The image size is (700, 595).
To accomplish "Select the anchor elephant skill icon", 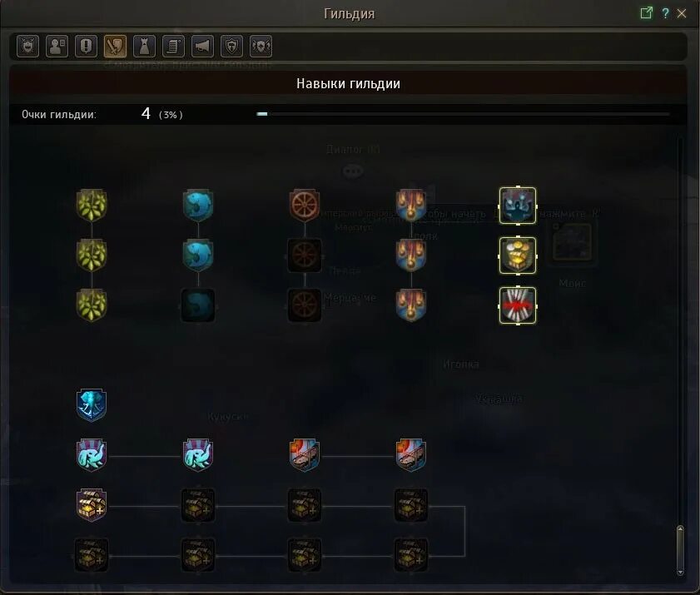I will coord(92,405).
